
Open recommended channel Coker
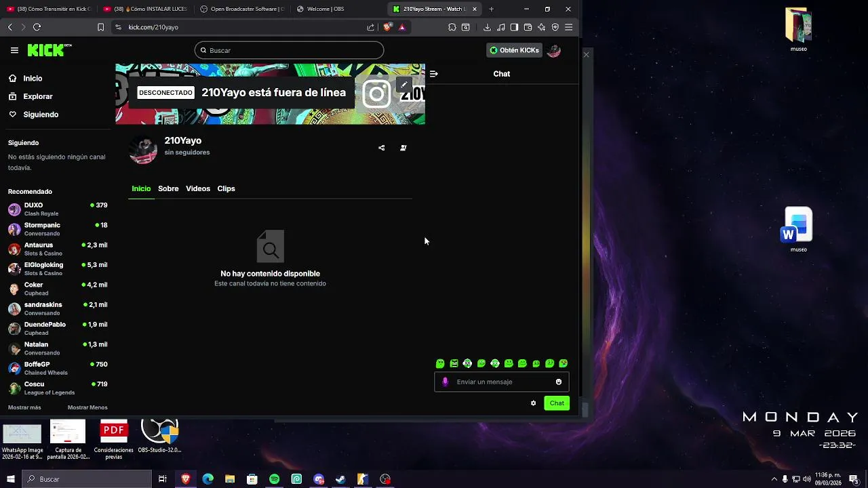tap(58, 289)
